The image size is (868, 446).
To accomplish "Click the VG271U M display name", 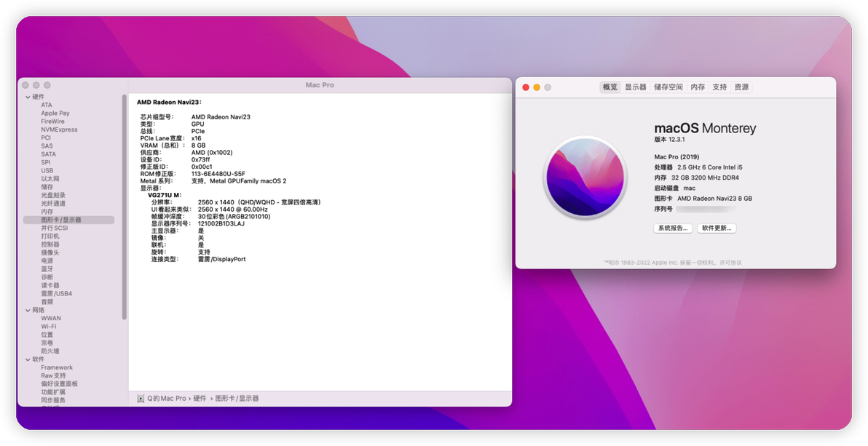I will (165, 195).
